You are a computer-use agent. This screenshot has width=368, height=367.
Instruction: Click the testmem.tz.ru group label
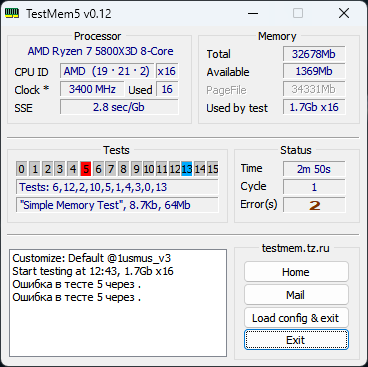(x=296, y=248)
